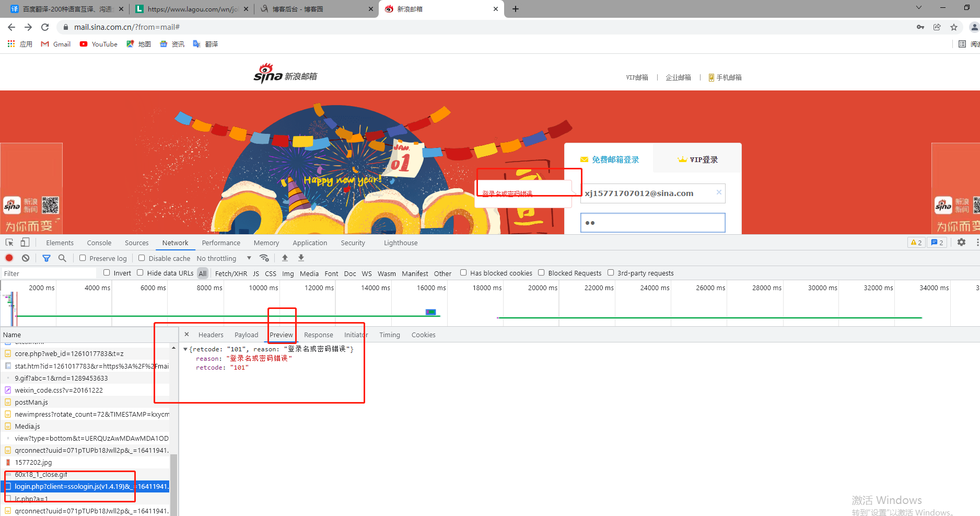980x516 pixels.
Task: Collapse the retcode JSON object
Action: (185, 349)
